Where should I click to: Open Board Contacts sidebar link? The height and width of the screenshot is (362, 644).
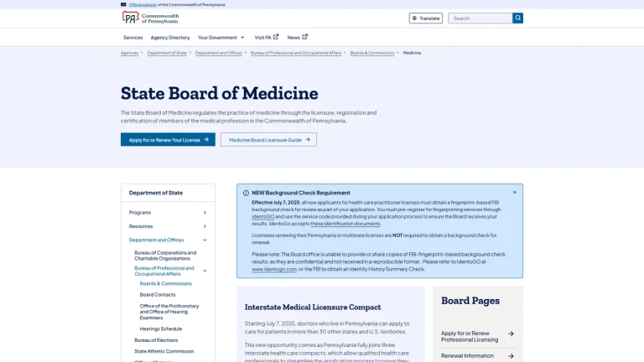158,295
